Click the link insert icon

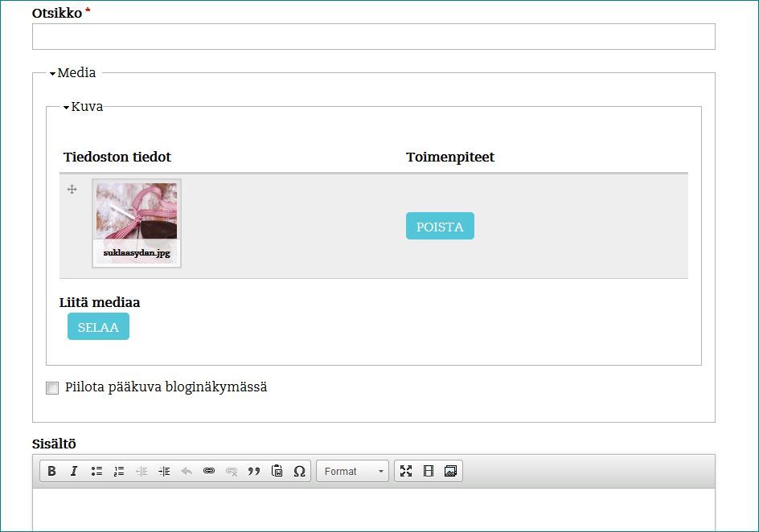click(209, 471)
